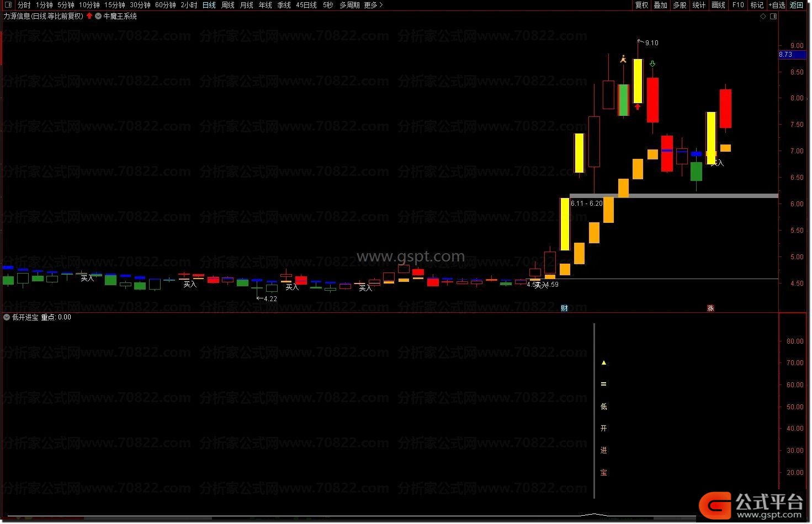Switch to 分时 view

pos(24,5)
